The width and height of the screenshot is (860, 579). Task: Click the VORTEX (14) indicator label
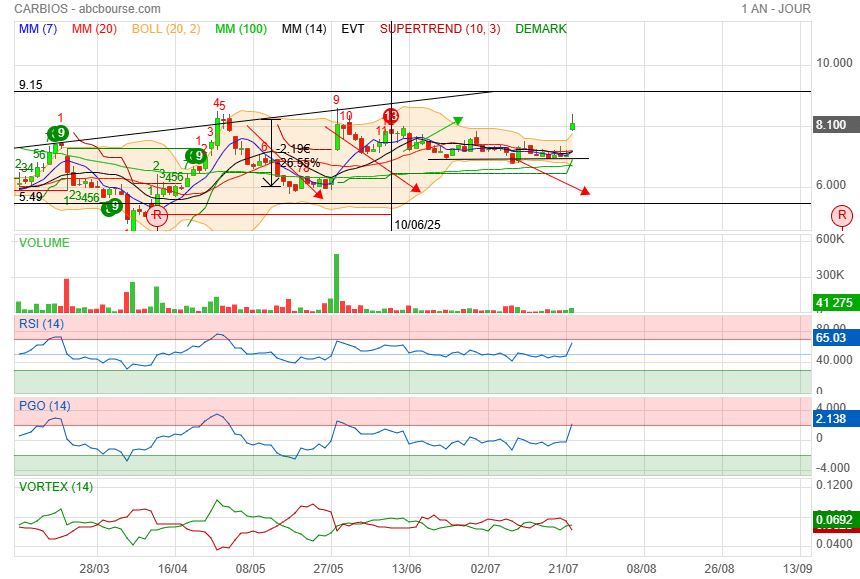click(x=56, y=487)
